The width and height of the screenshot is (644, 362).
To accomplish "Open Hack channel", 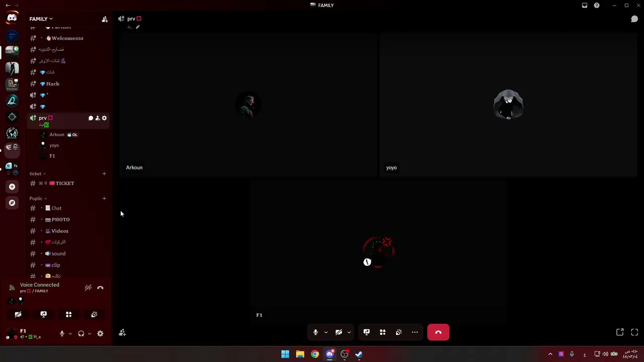I will tap(68, 84).
